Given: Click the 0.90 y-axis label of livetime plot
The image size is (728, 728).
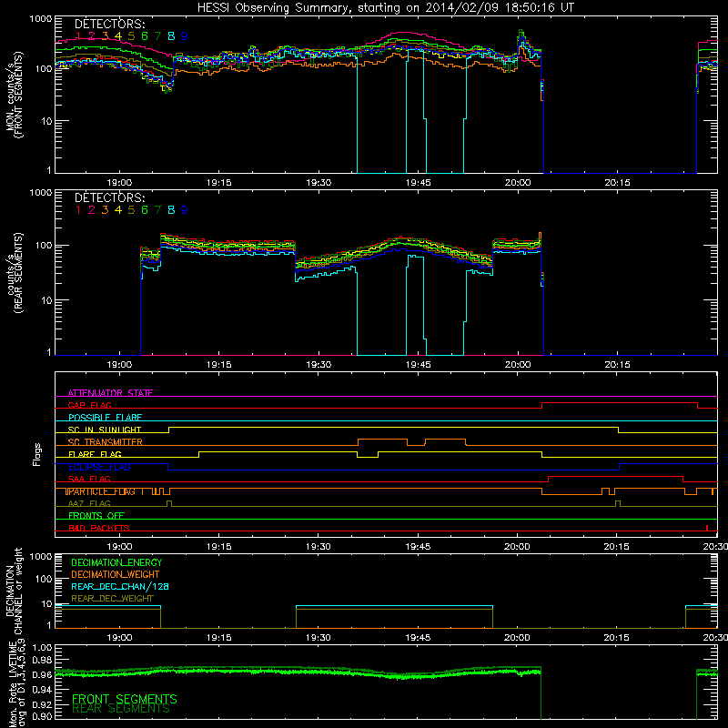Looking at the screenshot, I should 42,716.
